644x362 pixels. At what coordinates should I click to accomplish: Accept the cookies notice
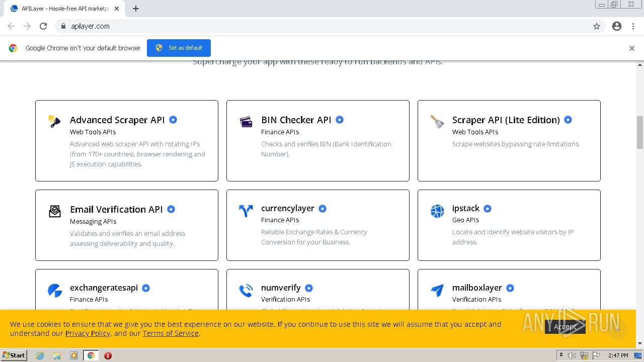[x=565, y=327]
